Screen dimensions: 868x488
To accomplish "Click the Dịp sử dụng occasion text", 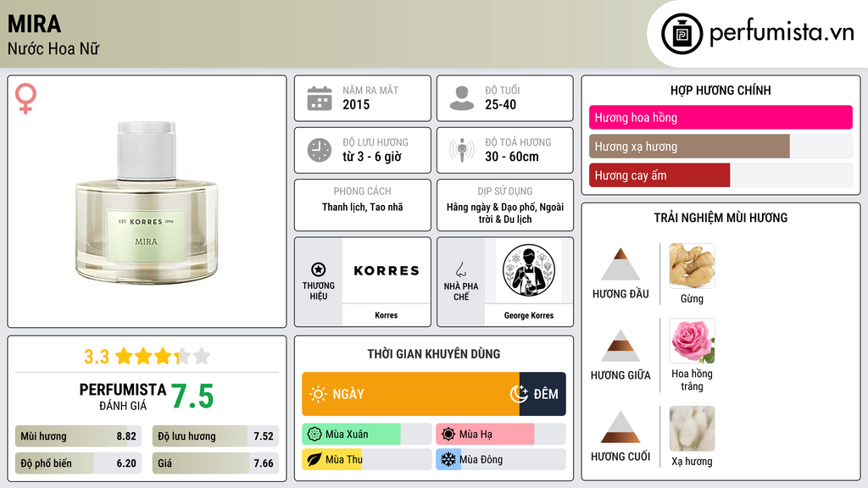I will coord(505,213).
